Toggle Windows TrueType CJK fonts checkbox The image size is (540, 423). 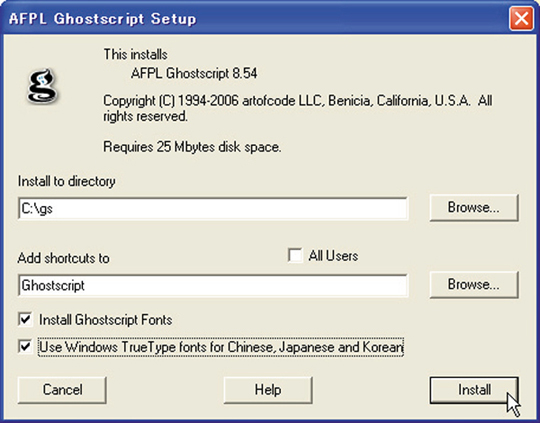click(25, 347)
